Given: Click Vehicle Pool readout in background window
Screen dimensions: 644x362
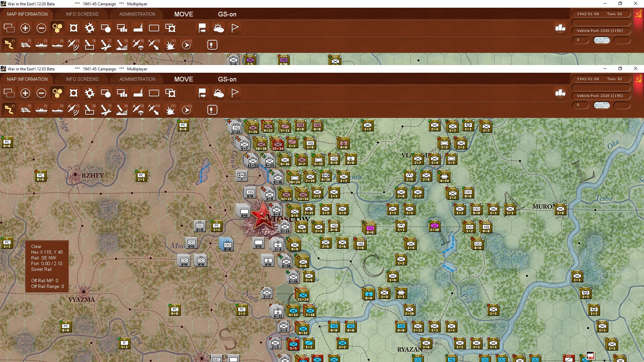Looking at the screenshot, I should (601, 31).
